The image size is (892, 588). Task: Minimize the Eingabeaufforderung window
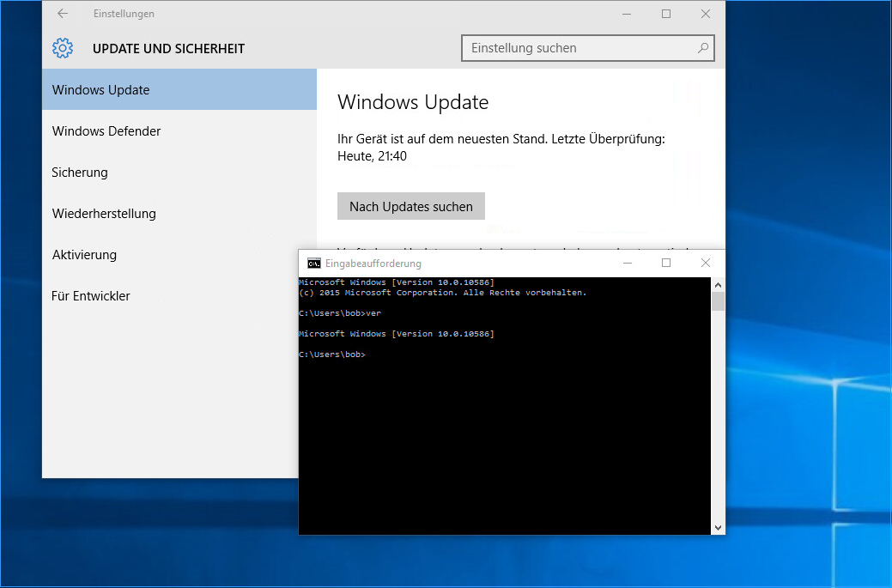(x=628, y=263)
